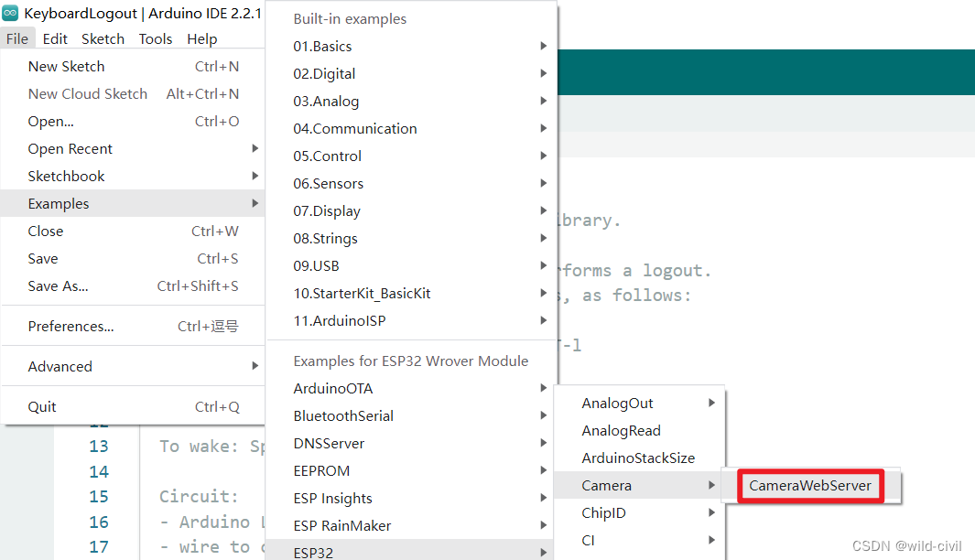Expand the CI submenu

[x=639, y=540]
